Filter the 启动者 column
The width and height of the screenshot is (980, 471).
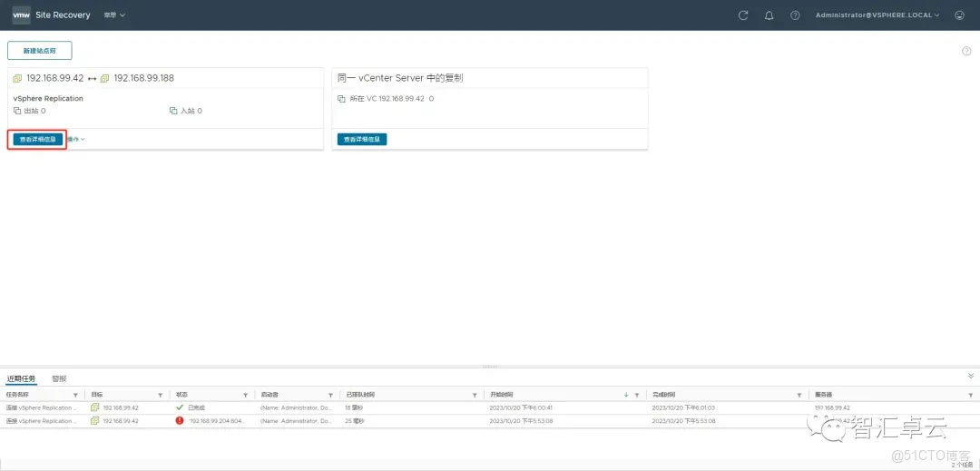pos(330,396)
